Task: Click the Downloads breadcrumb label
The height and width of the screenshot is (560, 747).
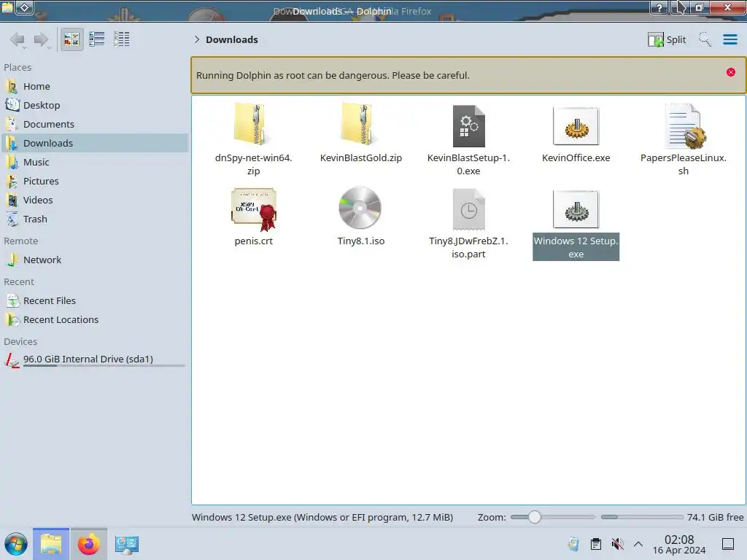Action: (232, 39)
